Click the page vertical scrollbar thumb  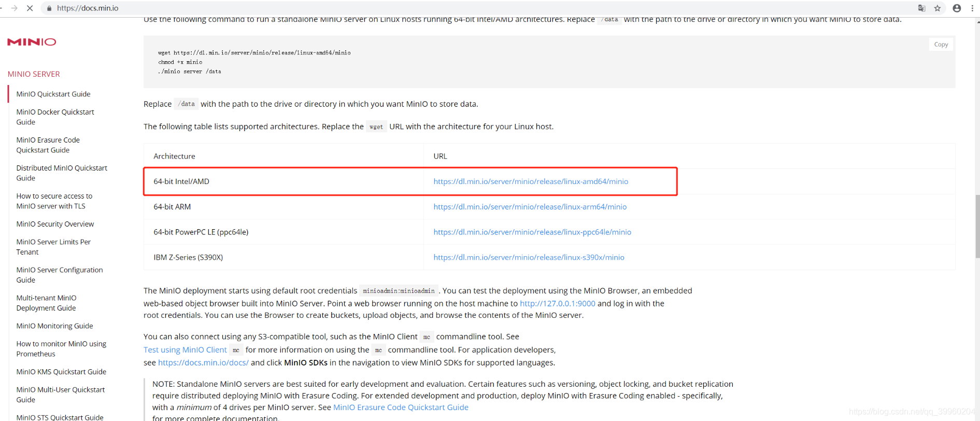point(977,226)
